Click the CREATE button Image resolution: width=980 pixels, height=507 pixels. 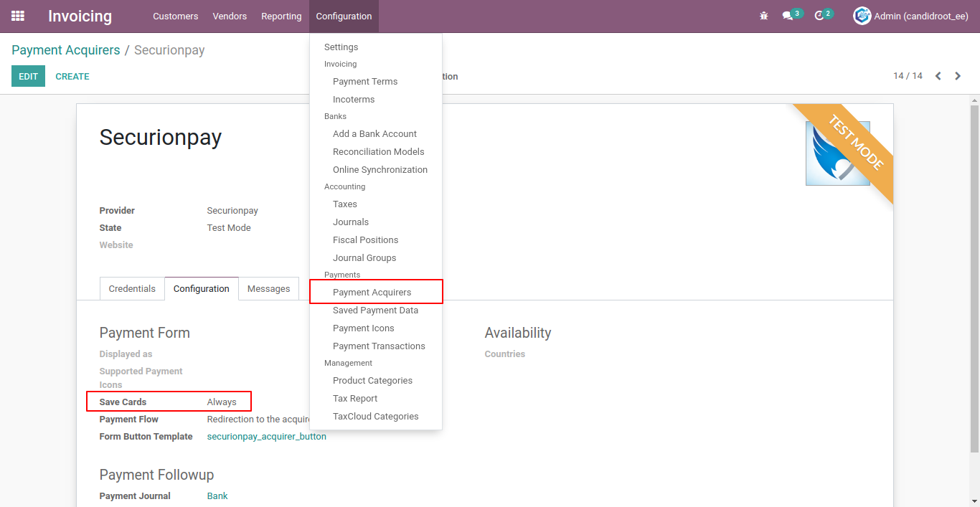pos(72,76)
